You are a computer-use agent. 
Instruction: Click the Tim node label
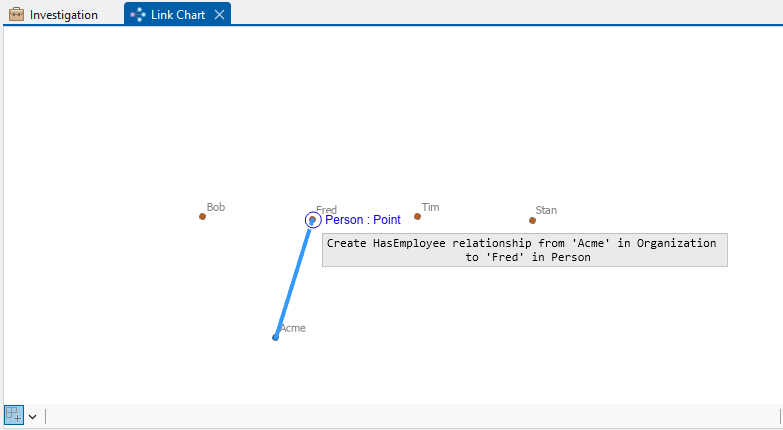point(430,207)
